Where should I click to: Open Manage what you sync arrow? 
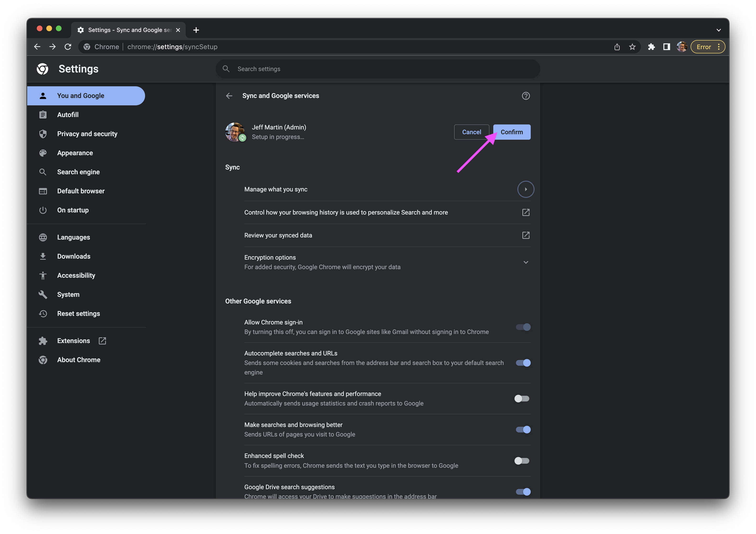[526, 189]
